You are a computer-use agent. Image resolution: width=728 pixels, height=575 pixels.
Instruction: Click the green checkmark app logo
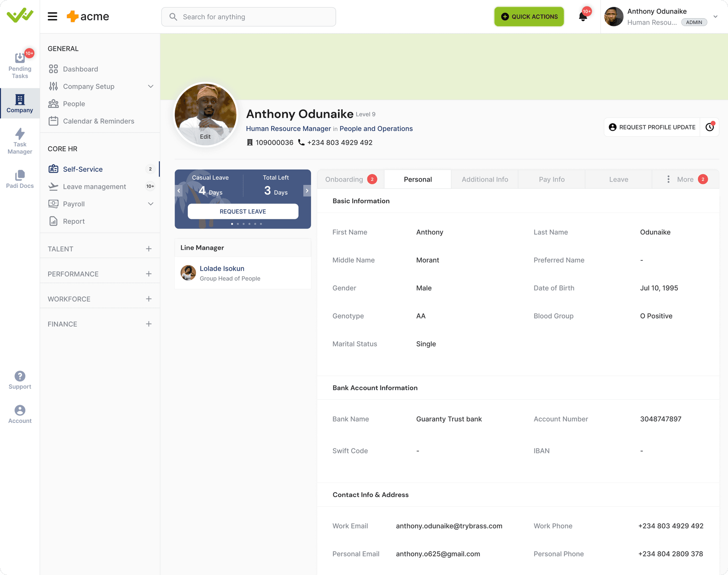coord(20,15)
